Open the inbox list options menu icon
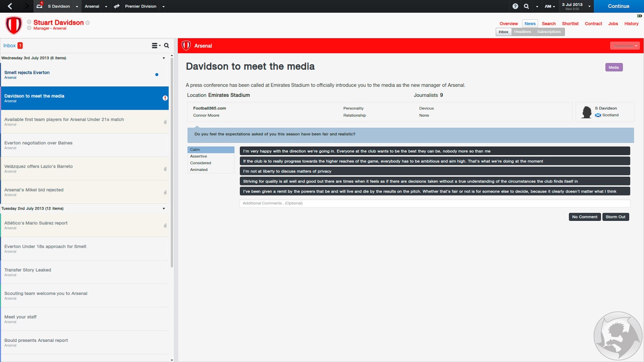 pos(156,45)
